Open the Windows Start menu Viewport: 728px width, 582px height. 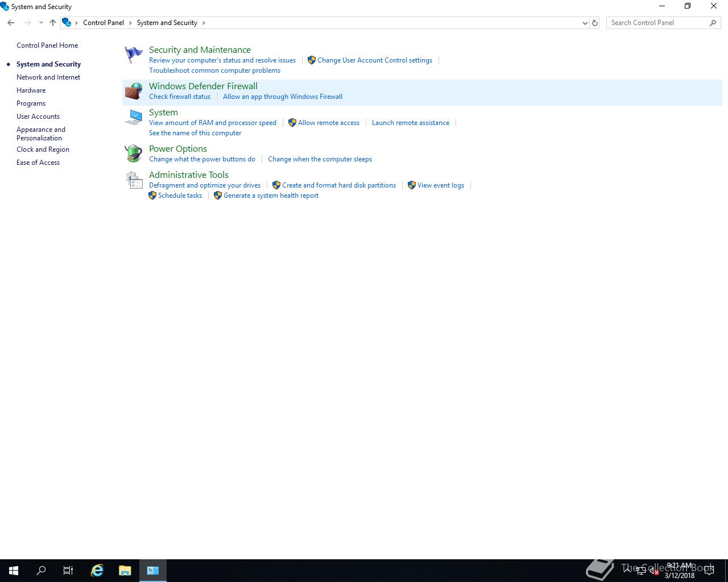point(14,571)
